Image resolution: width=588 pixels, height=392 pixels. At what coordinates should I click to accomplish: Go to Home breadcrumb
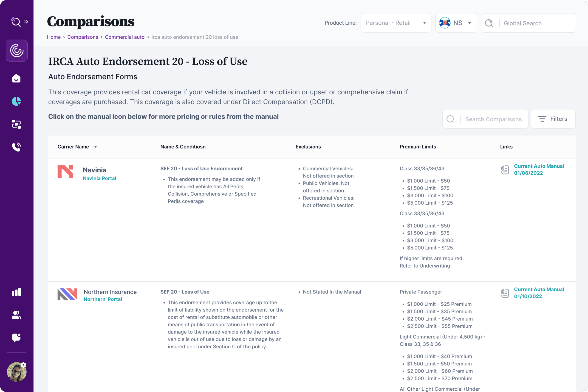(x=54, y=37)
